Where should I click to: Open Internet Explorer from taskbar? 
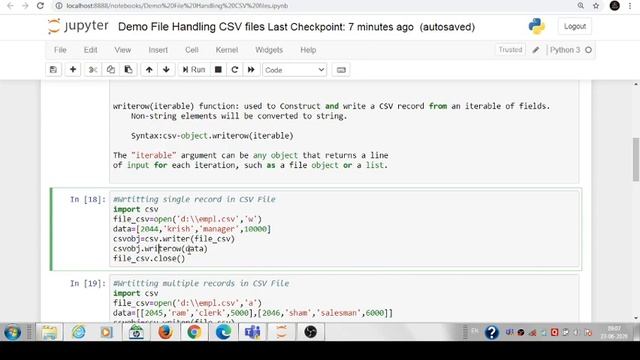[78, 332]
